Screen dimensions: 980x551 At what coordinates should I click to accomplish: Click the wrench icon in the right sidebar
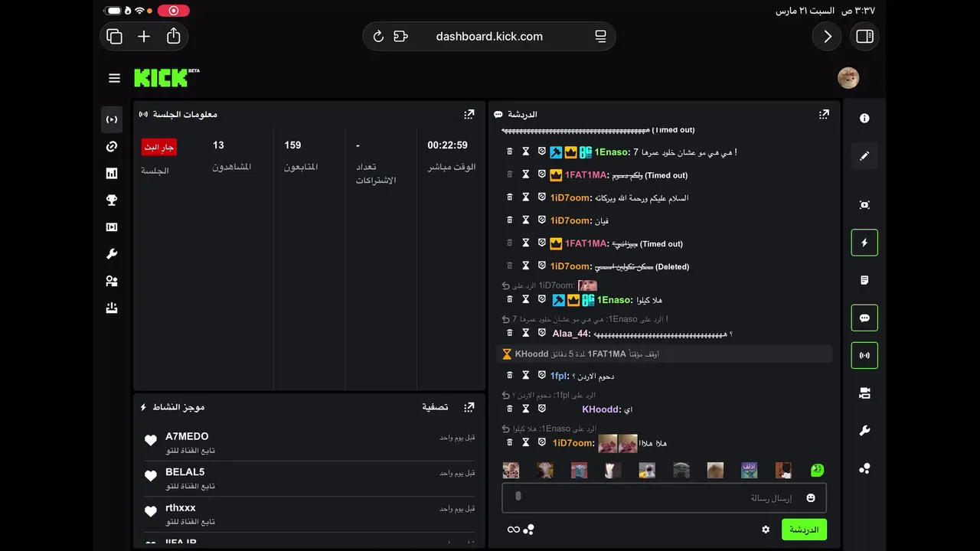(864, 431)
